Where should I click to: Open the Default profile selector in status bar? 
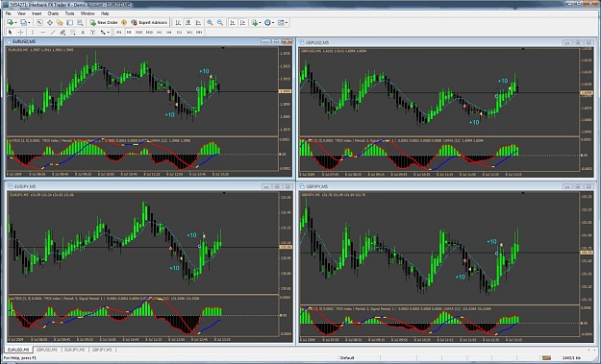(347, 358)
